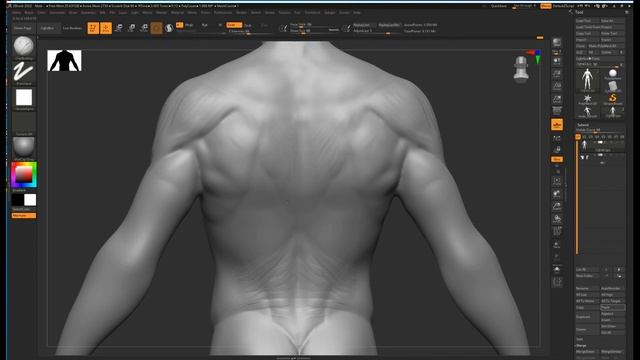Screen dimensions: 640x360
Task: Click the XYZ axis gizmo in viewport corner
Action: (x=534, y=56)
